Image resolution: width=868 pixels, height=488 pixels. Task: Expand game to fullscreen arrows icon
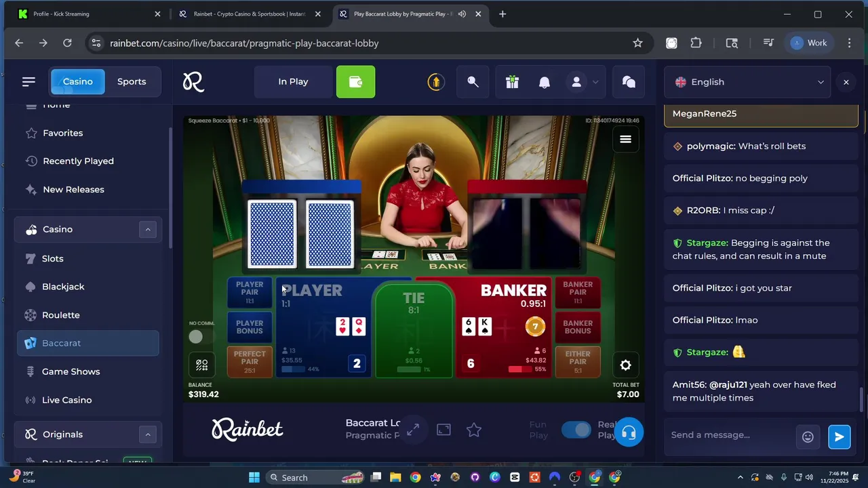pos(412,430)
